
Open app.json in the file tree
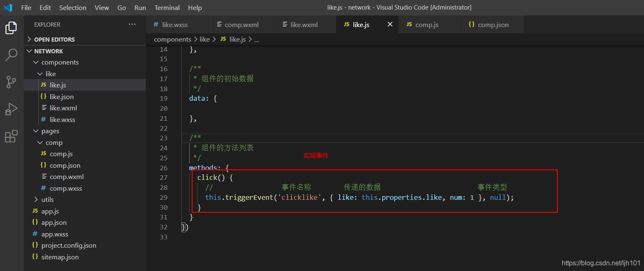pyautogui.click(x=85, y=222)
